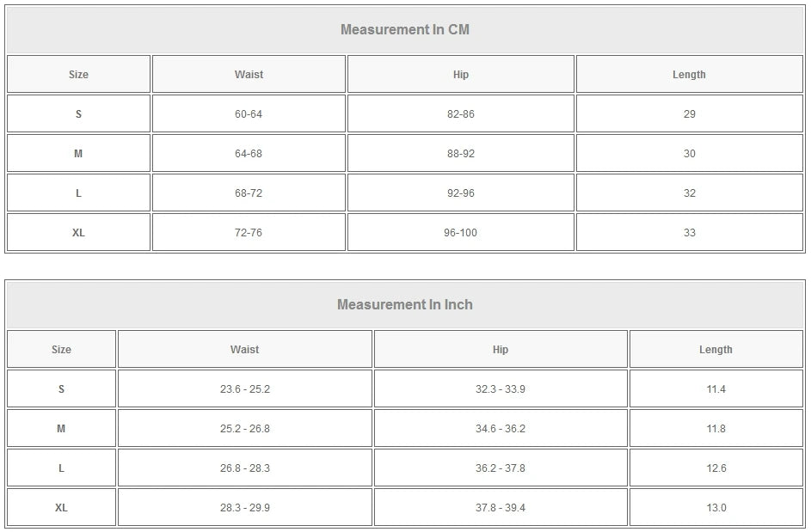Click the 34.6 - 36.2 hip cell
The width and height of the screenshot is (811, 532).
(x=501, y=429)
